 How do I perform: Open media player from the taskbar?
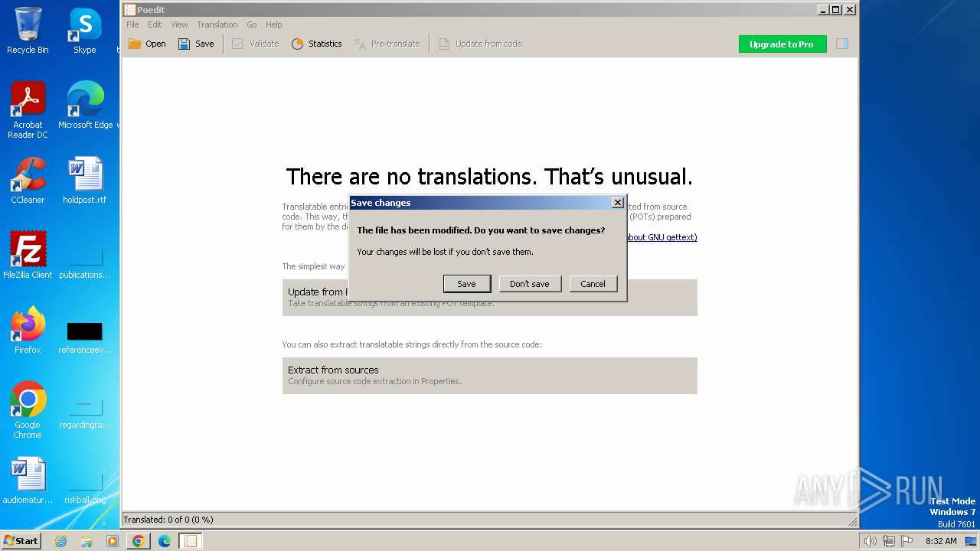pos(113,541)
